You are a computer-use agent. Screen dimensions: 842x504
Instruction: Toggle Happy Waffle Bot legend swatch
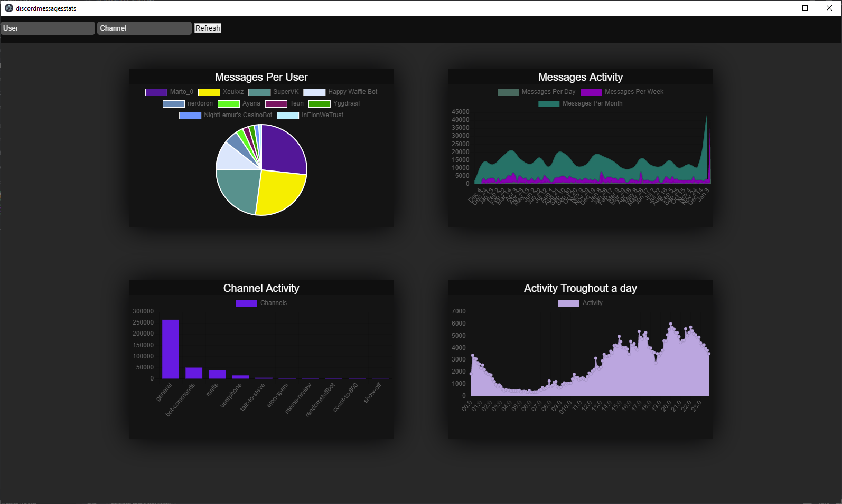[314, 92]
